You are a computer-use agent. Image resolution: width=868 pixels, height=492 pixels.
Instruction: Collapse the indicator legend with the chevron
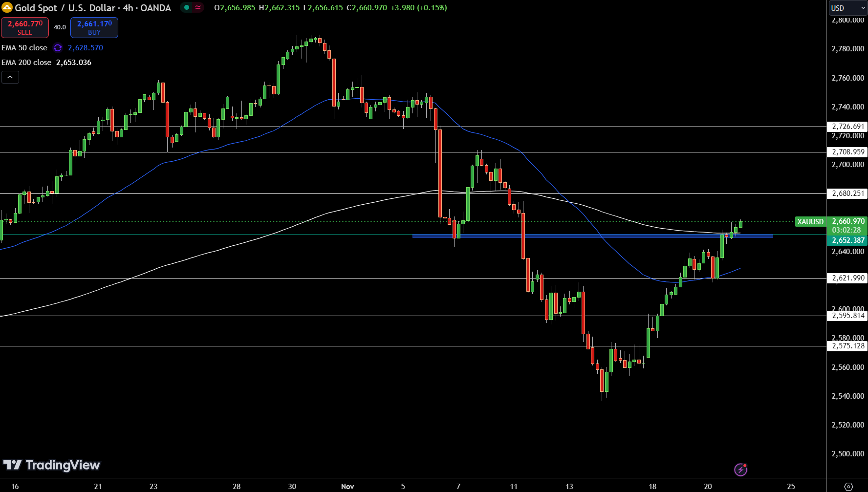coord(10,77)
